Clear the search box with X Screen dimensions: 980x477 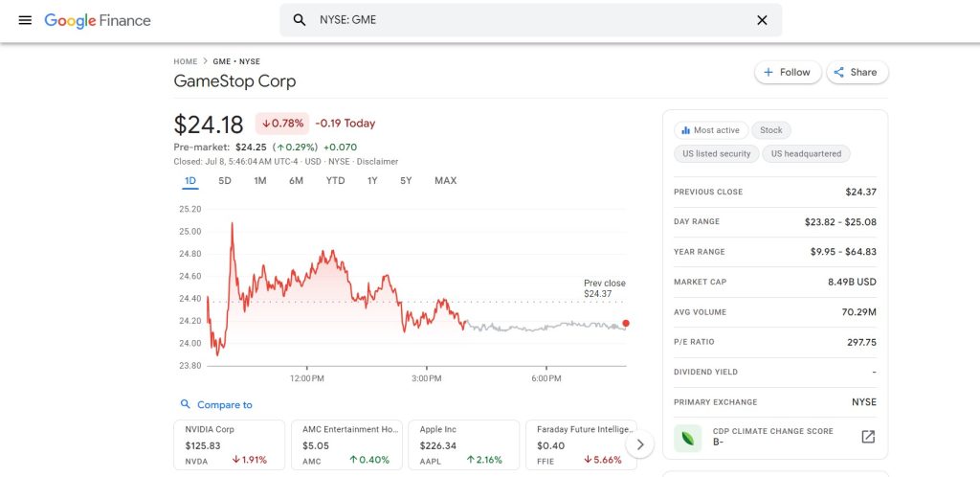(762, 20)
